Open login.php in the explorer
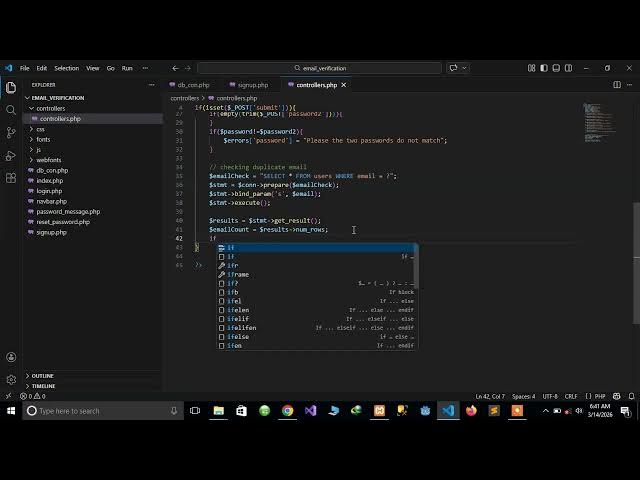 (x=49, y=191)
